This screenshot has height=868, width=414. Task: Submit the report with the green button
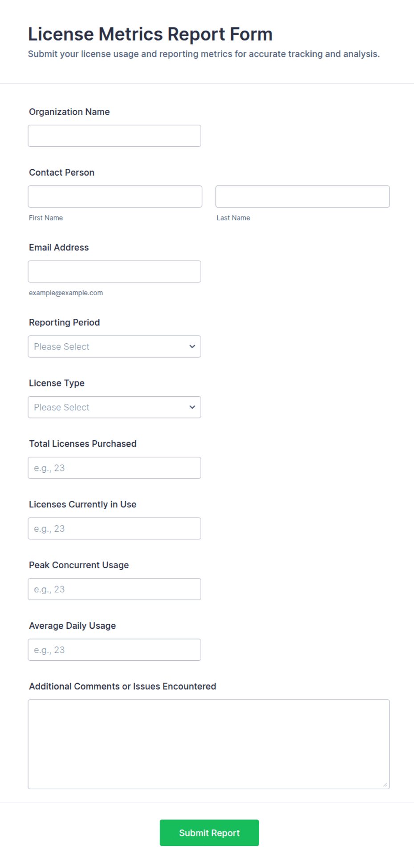[209, 833]
